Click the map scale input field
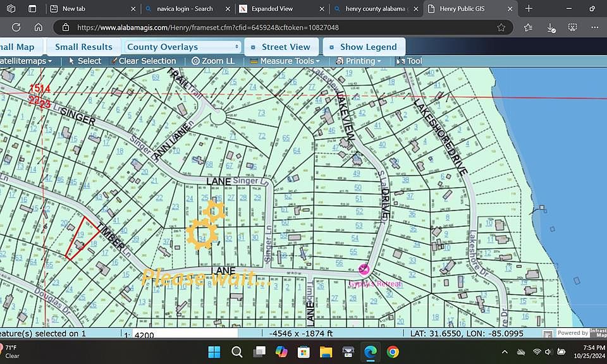Screen dimensions: 607x364 click(183, 333)
